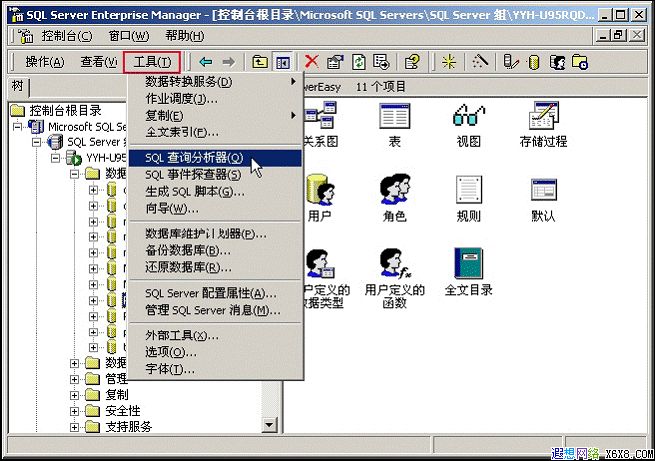The width and height of the screenshot is (655, 461).
Task: Choose 备份数据库(B)... menu entry
Action: [x=215, y=251]
